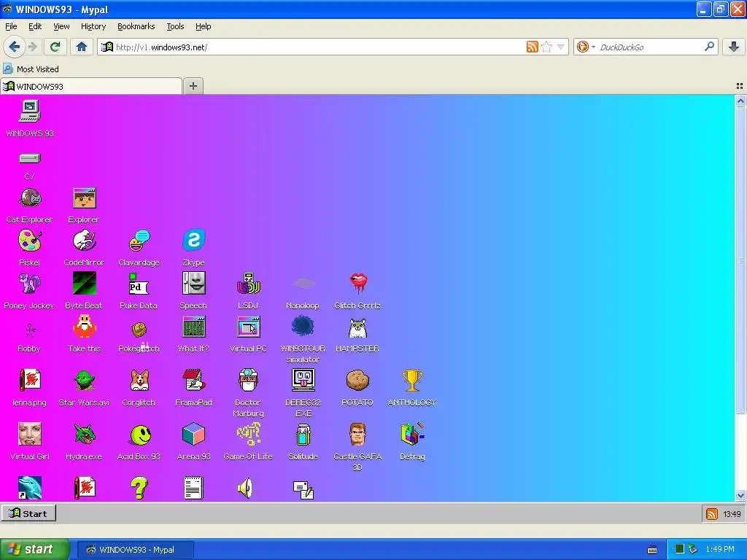Play Star Wars.avi
The image size is (747, 560).
point(84,388)
